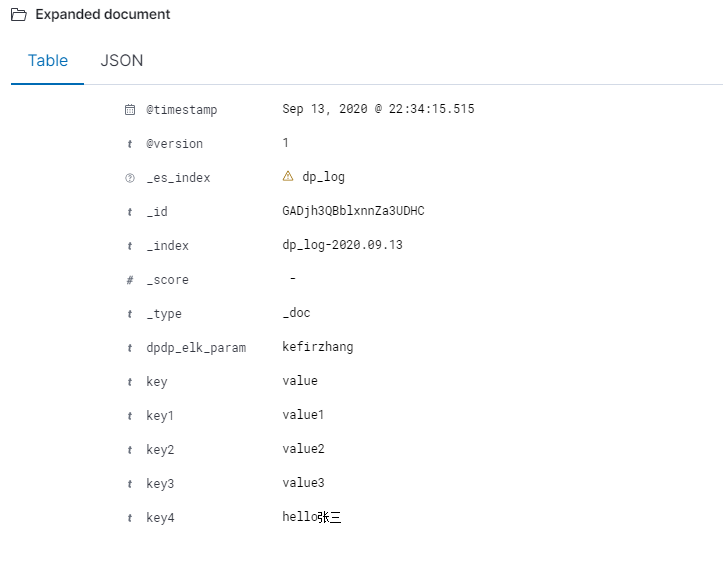This screenshot has width=723, height=573.
Task: Switch to the JSON tab
Action: pos(122,60)
